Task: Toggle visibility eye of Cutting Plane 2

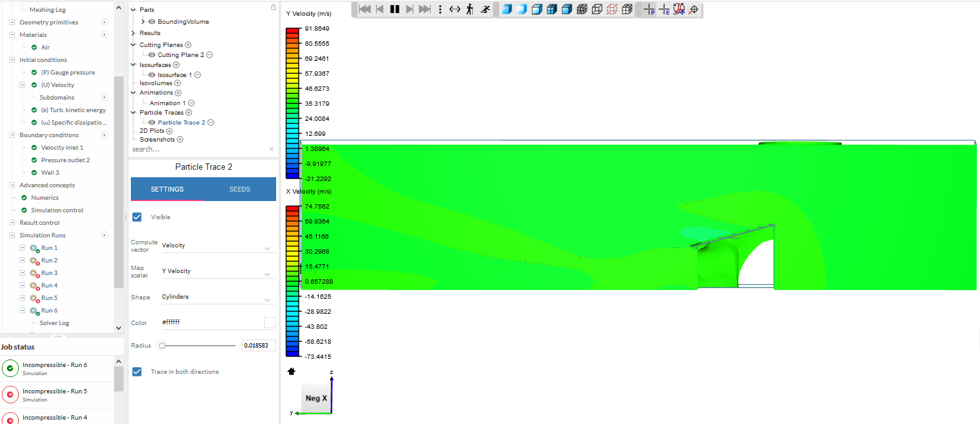Action: [152, 55]
